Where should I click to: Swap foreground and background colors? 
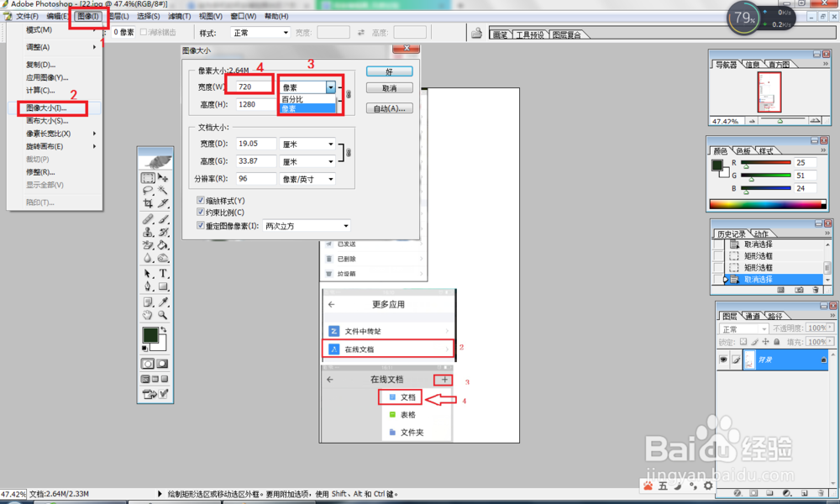point(164,330)
